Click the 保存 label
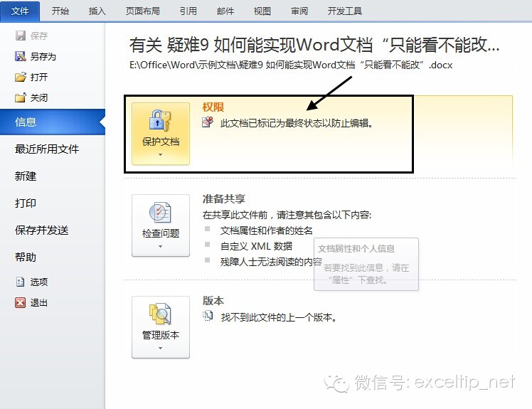The height and width of the screenshot is (409, 532). (39, 36)
